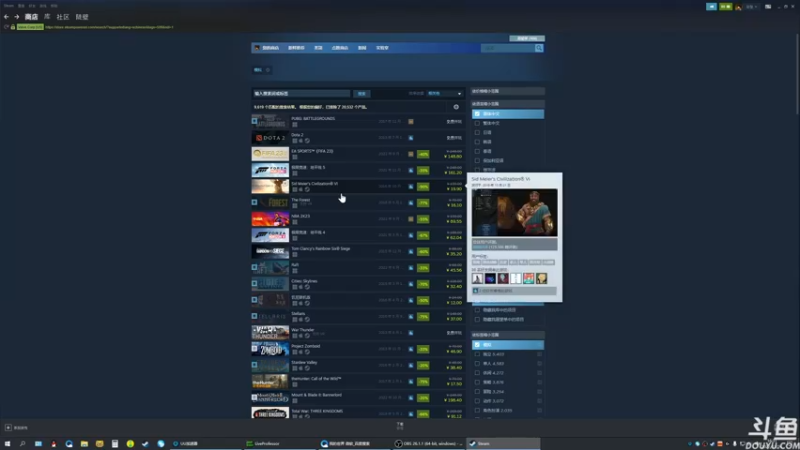
Task: Click the library badge icon on Stellaris thumbnail
Action: (x=254, y=316)
